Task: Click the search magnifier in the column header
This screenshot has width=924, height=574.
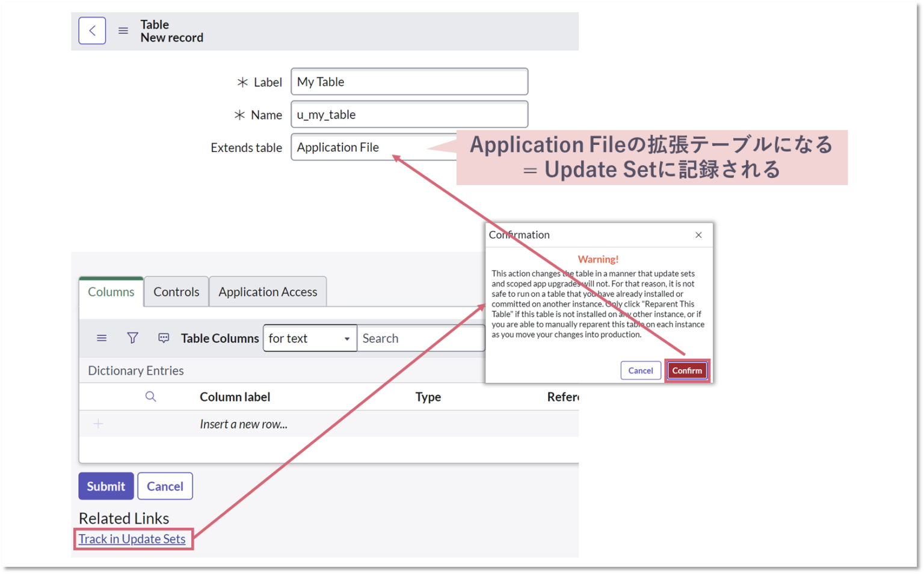Action: click(150, 397)
